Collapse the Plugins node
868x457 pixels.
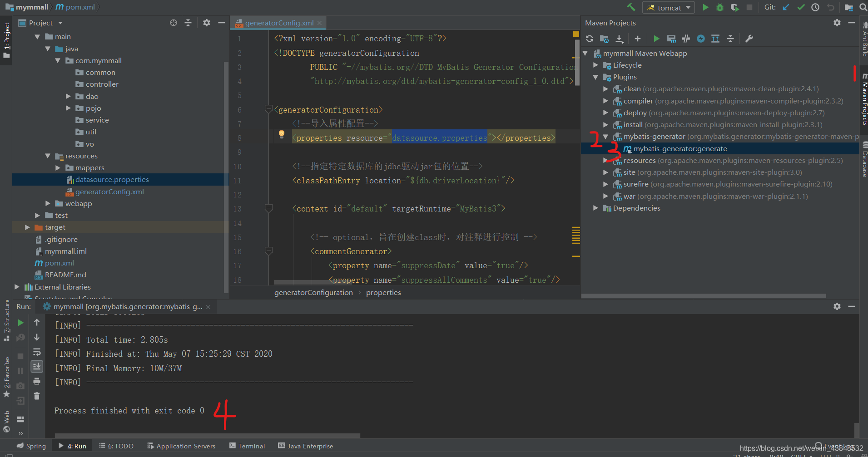tap(595, 77)
